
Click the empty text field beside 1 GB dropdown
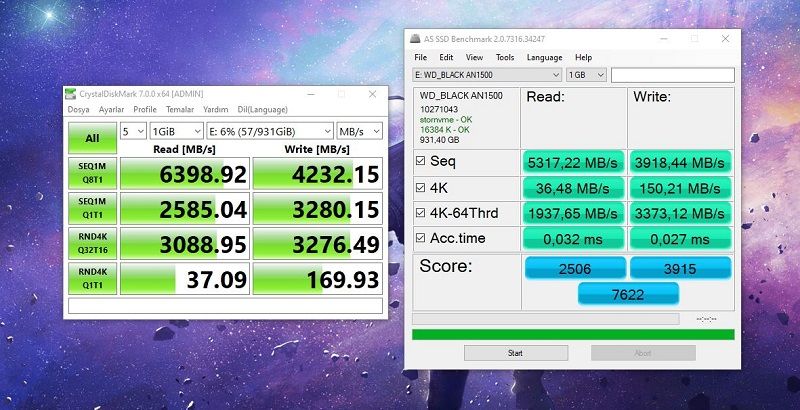click(x=673, y=75)
